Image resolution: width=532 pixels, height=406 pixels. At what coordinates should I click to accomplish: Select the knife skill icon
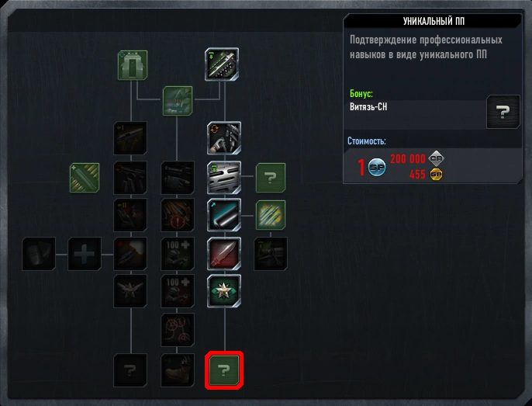tap(224, 254)
